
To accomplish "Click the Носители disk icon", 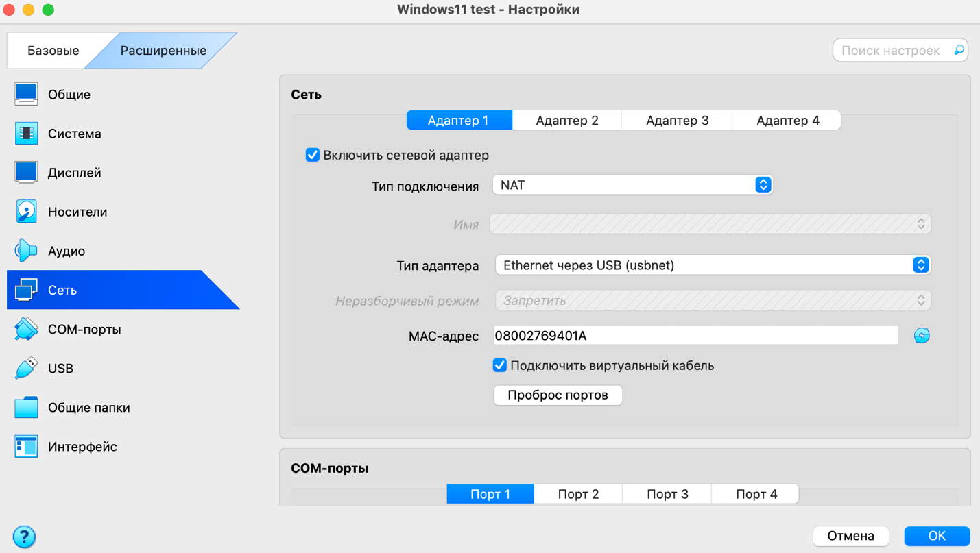I will 26,212.
